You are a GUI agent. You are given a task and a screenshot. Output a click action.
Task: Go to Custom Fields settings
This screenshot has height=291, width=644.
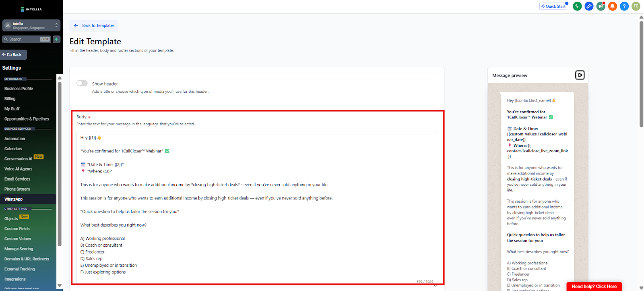click(17, 229)
